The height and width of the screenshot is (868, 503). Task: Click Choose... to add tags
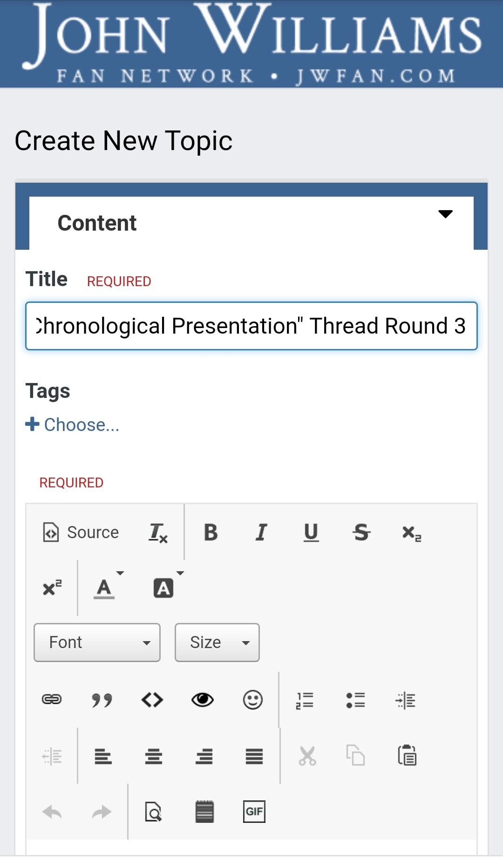73,424
